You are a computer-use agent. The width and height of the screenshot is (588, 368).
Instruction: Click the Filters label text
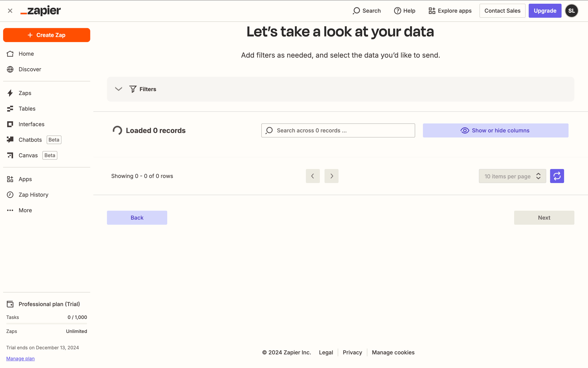pos(148,89)
